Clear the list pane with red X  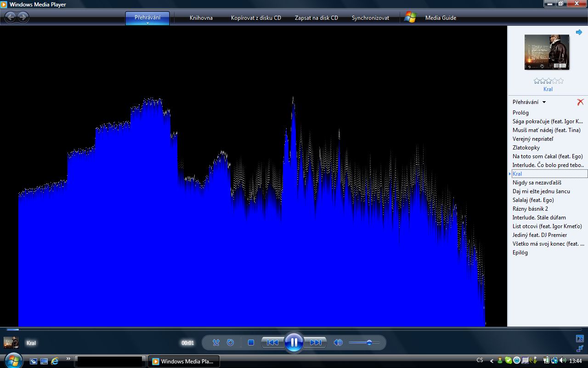click(580, 102)
